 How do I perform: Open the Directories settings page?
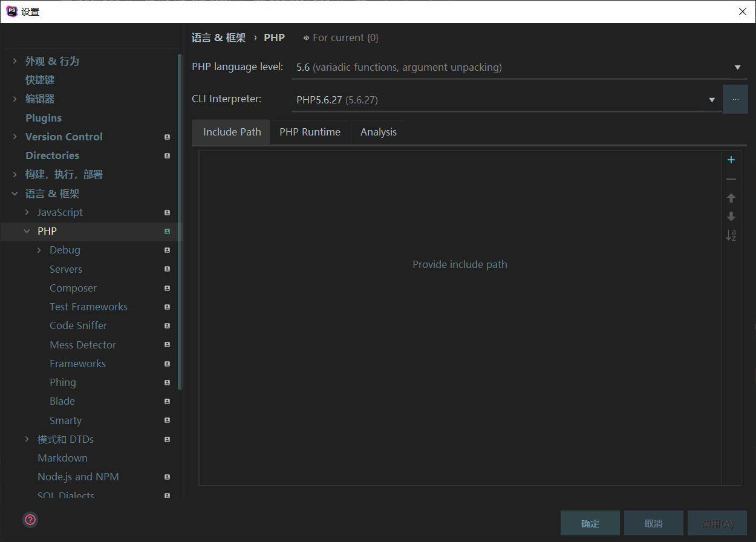52,155
